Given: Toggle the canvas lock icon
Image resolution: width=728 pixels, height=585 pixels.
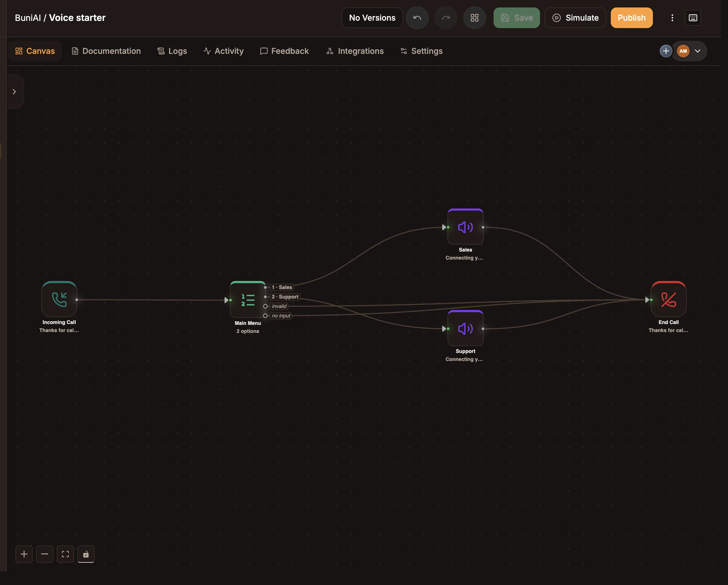Looking at the screenshot, I should (x=86, y=554).
